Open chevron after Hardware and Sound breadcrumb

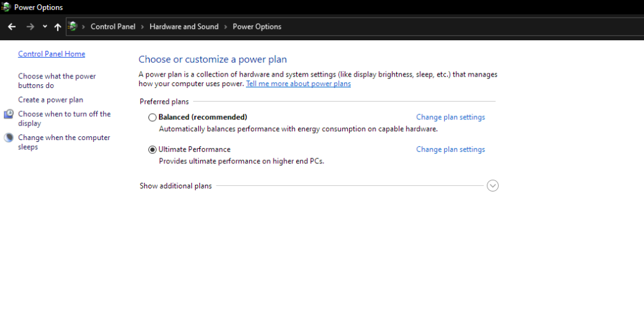tap(226, 26)
